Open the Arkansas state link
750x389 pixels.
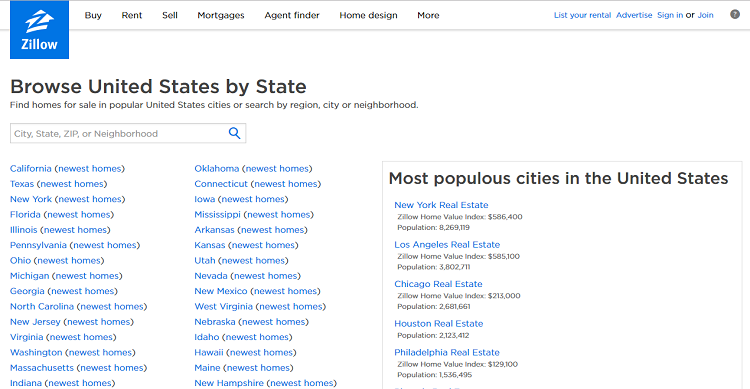click(x=214, y=230)
